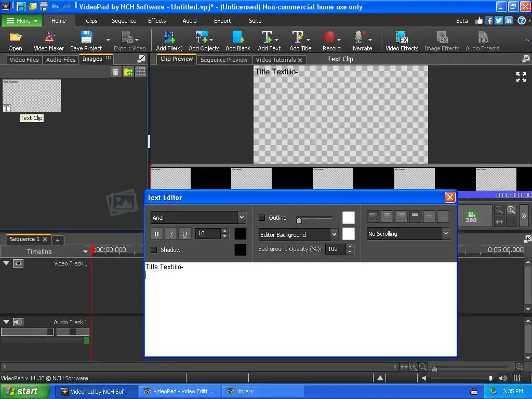Align text to the bottom vertically
The height and width of the screenshot is (399, 532).
[x=443, y=217]
